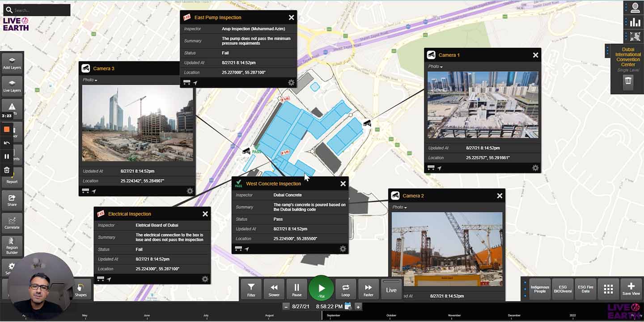Image resolution: width=644 pixels, height=322 pixels.
Task: Click the play button on timeline controls
Action: (x=321, y=288)
